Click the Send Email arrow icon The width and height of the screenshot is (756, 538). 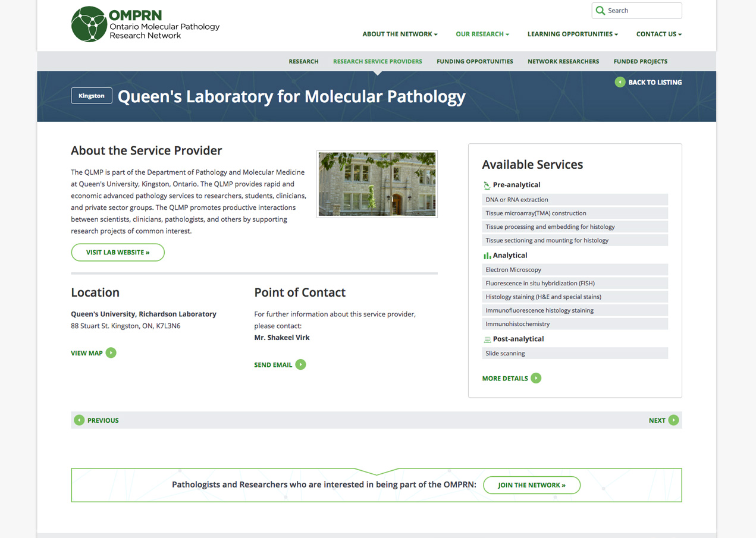click(x=301, y=364)
